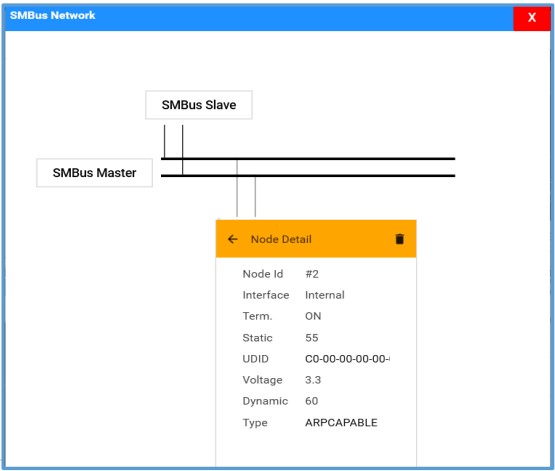Click the Type field label
The image size is (555, 471).
pyautogui.click(x=255, y=423)
